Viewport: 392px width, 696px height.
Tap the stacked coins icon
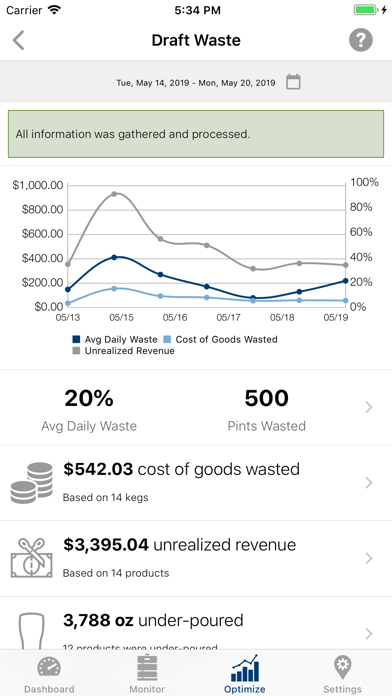coord(31,482)
